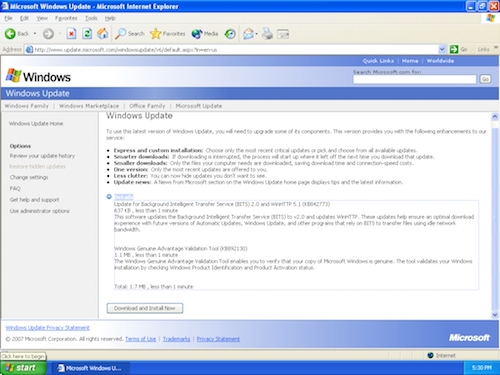Click the Internet Explorer title bar icon
The height and width of the screenshot is (375, 500).
click(x=5, y=6)
